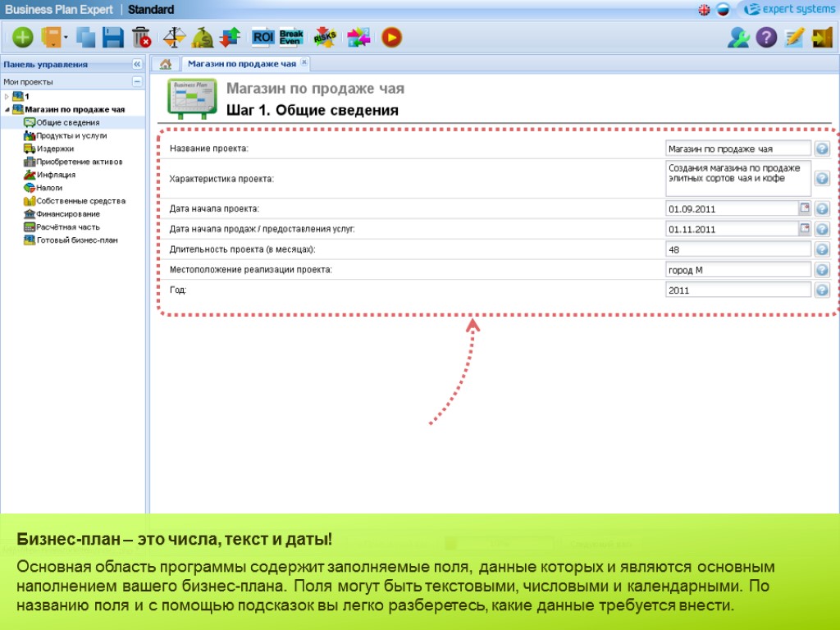Open ROI analysis icon

[x=262, y=38]
